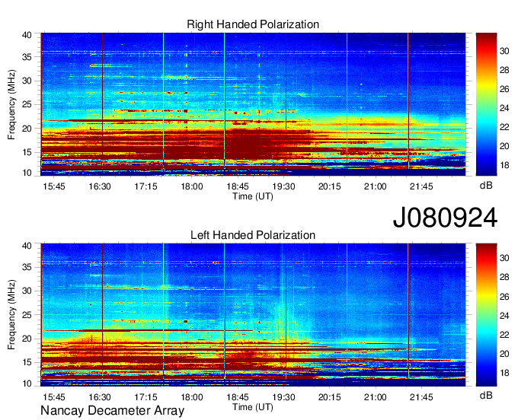Click the 20:15 tick under the Left Handed plot
Screen dimensions: 518x420
[329, 397]
